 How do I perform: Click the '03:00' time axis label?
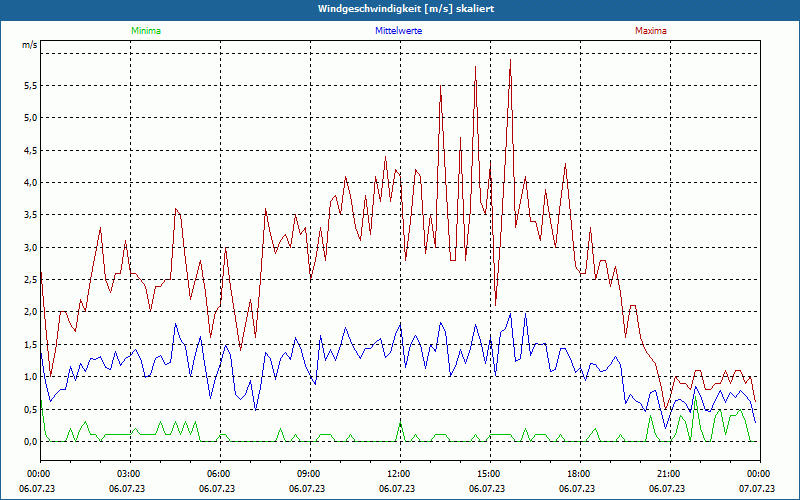point(130,474)
